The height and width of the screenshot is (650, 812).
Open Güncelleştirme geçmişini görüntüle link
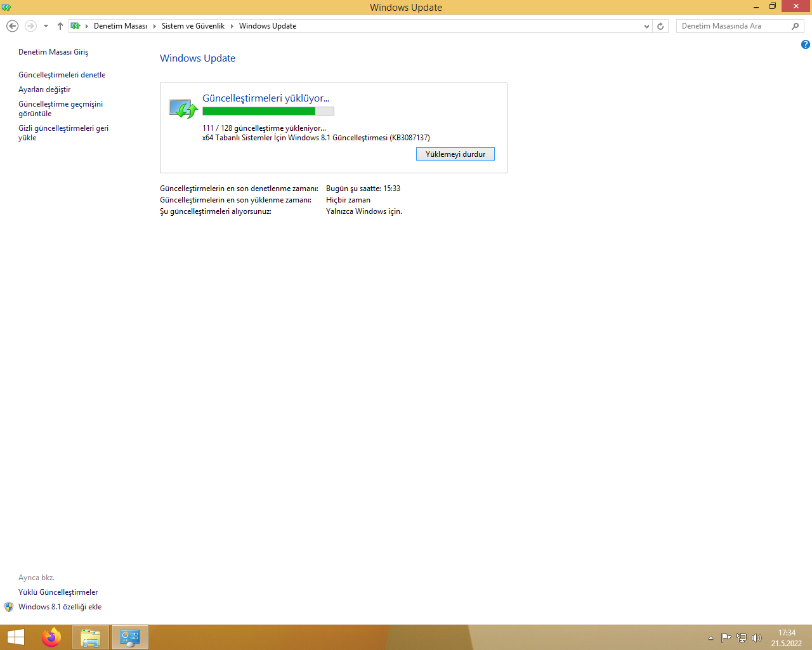click(x=60, y=109)
